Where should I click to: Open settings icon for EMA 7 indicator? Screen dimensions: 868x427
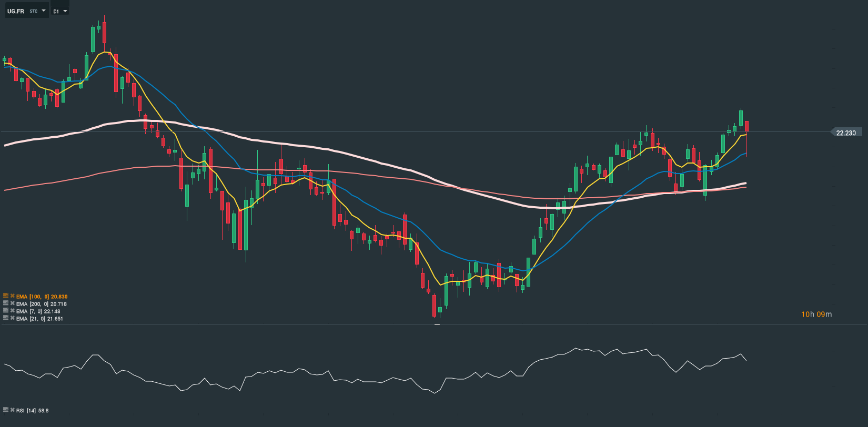tap(6, 311)
